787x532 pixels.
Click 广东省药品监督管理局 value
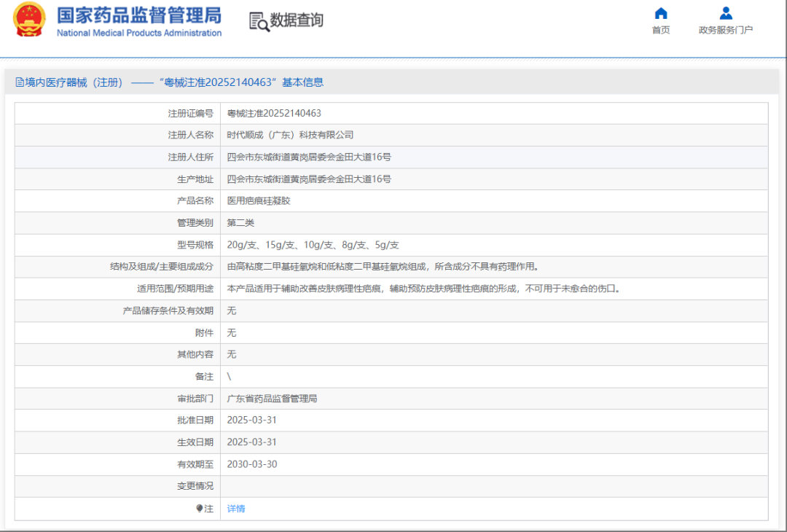pos(272,399)
